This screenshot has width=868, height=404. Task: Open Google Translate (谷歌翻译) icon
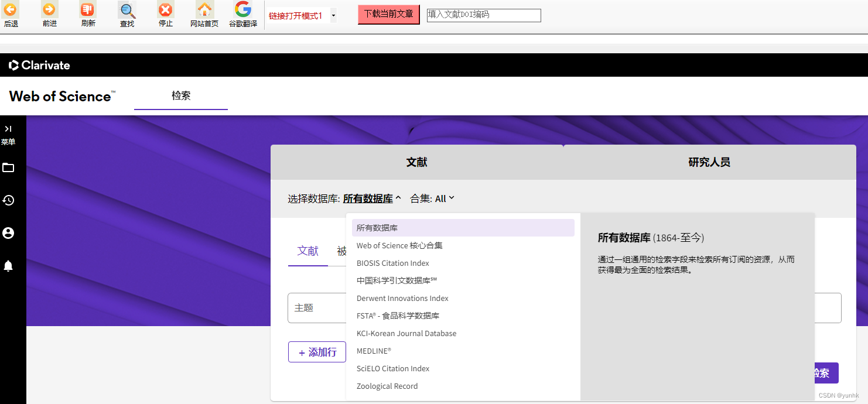click(243, 9)
